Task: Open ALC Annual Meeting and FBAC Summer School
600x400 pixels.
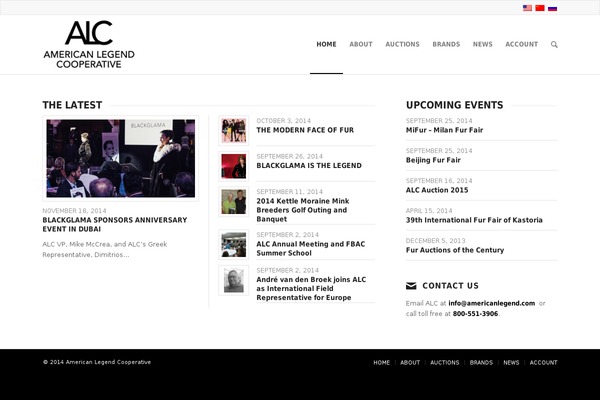Action: pyautogui.click(x=311, y=248)
